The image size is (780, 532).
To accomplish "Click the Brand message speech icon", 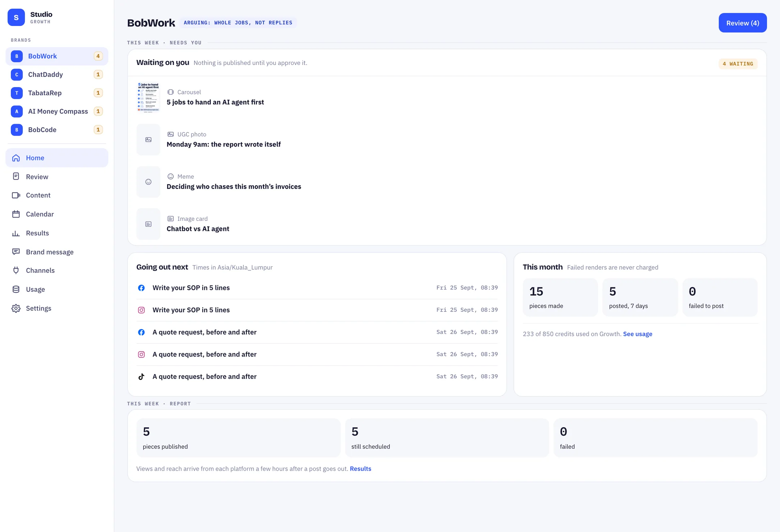I will [x=16, y=252].
